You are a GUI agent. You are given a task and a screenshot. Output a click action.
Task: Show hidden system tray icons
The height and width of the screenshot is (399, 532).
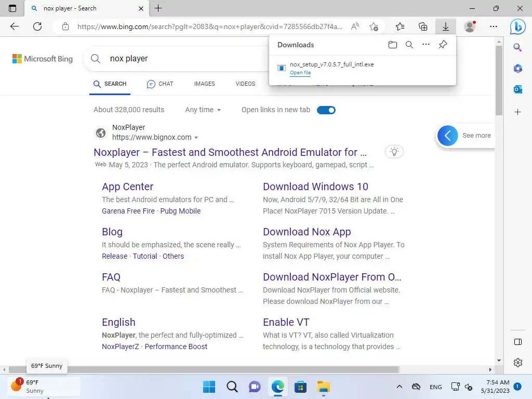coord(400,387)
